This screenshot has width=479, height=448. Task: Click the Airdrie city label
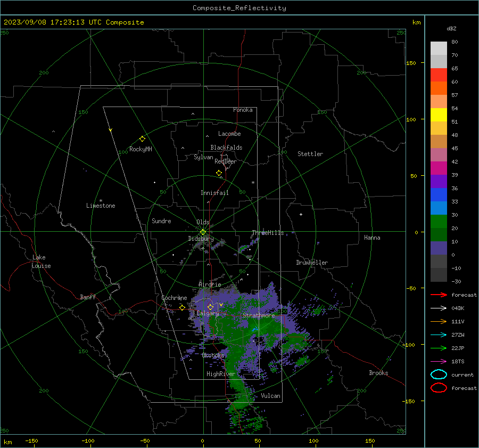(x=210, y=284)
